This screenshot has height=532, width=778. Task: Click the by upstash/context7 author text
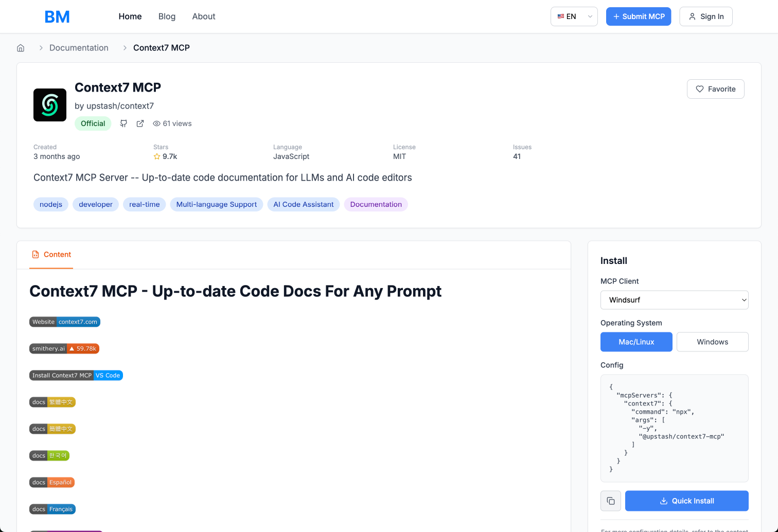click(x=114, y=106)
